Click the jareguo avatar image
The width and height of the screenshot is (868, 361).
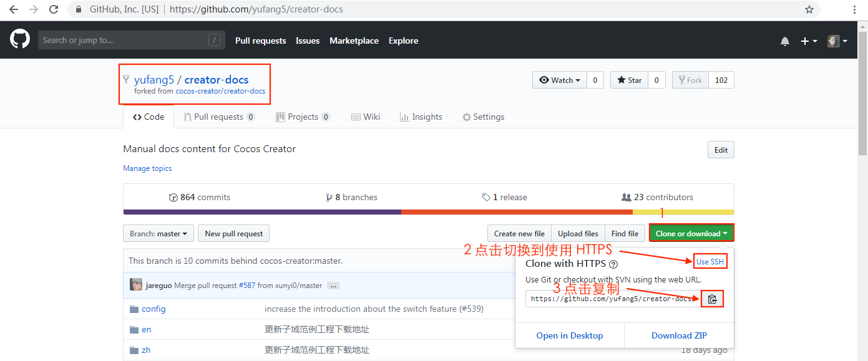coord(135,285)
